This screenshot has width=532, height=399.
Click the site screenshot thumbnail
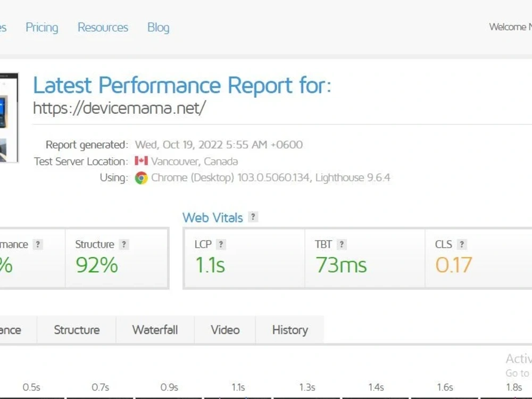tap(9, 118)
